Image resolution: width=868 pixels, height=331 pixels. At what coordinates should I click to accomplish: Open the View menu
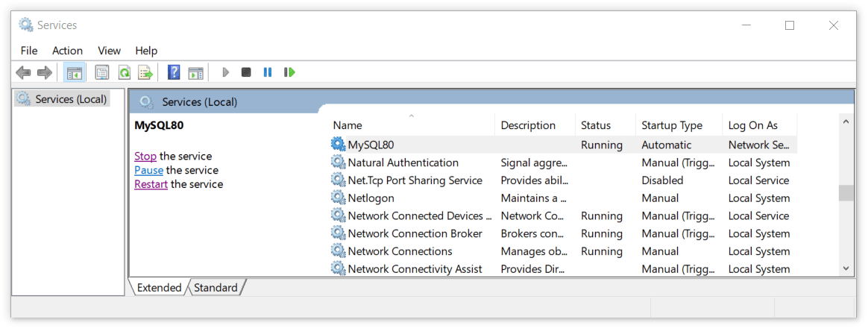pos(109,51)
